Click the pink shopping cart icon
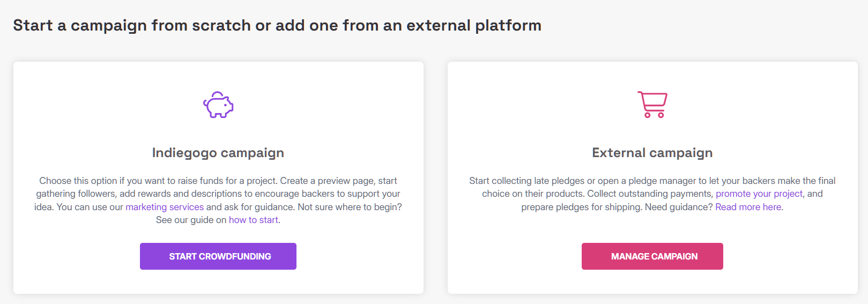The height and width of the screenshot is (304, 868). point(652,105)
